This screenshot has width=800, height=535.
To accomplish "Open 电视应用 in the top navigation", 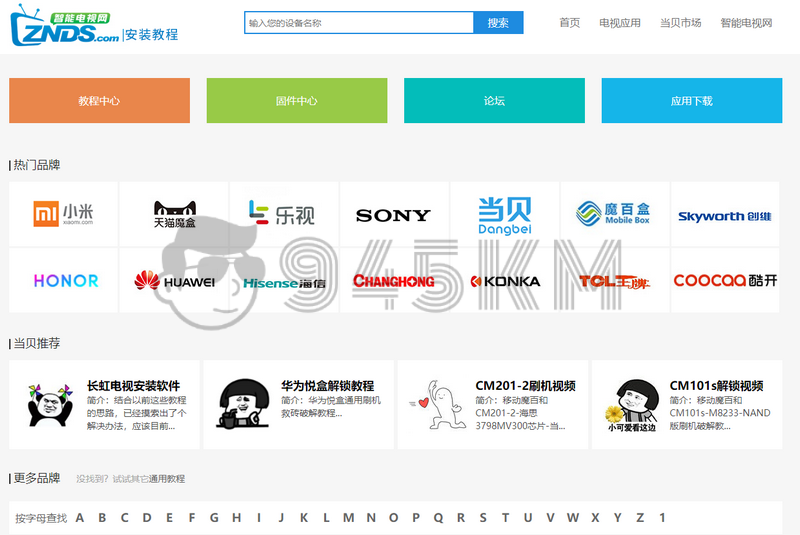I will point(620,23).
